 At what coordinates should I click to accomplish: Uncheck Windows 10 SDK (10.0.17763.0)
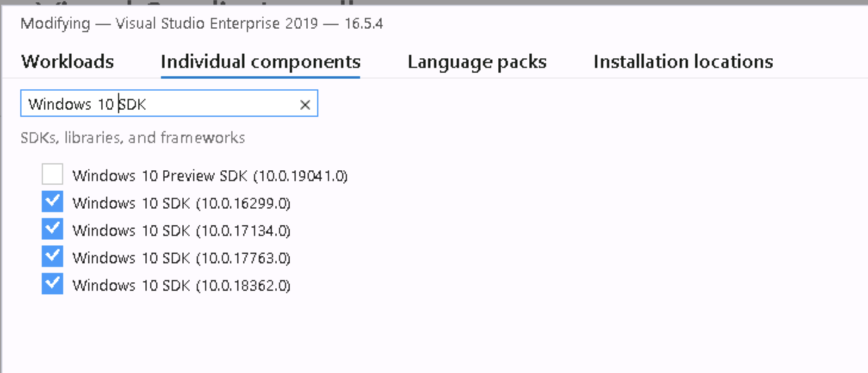[52, 257]
